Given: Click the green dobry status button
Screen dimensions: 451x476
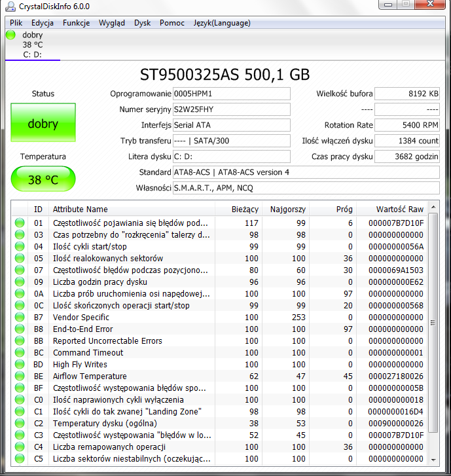Looking at the screenshot, I should click(43, 122).
